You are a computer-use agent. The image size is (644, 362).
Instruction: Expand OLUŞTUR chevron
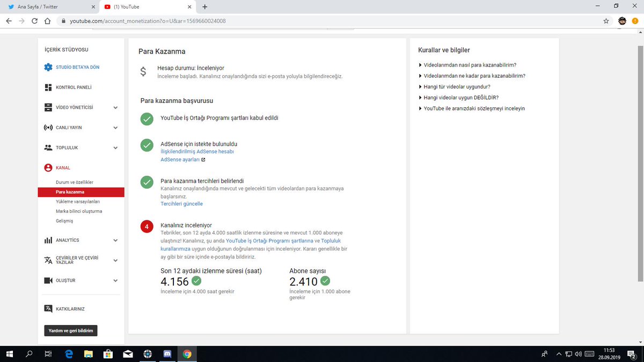tap(115, 280)
